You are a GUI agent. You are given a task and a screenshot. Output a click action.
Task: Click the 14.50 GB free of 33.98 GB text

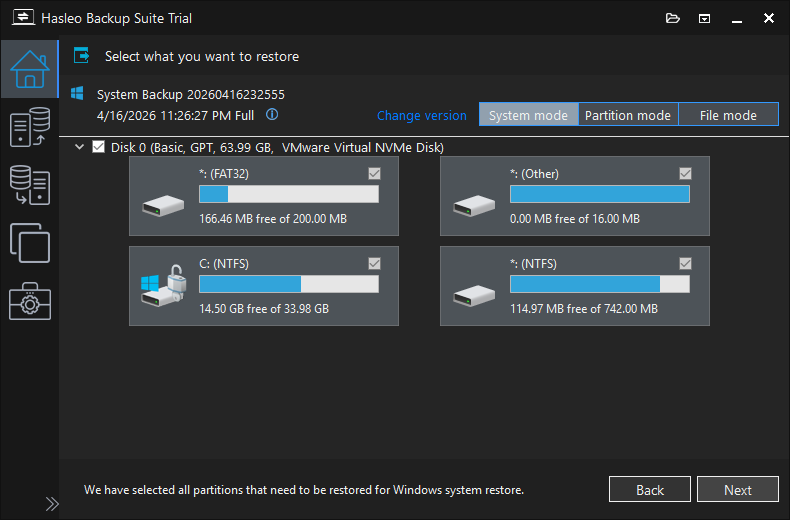tap(264, 308)
